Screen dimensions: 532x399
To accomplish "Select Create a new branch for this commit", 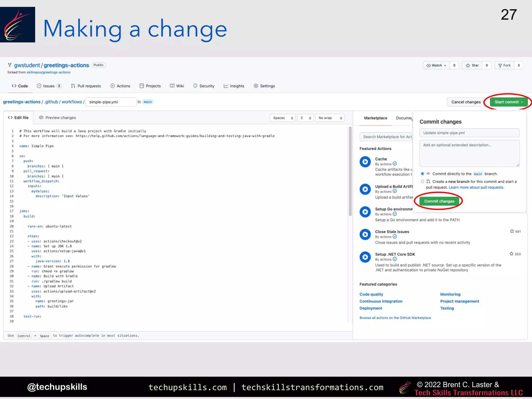I will [x=422, y=182].
